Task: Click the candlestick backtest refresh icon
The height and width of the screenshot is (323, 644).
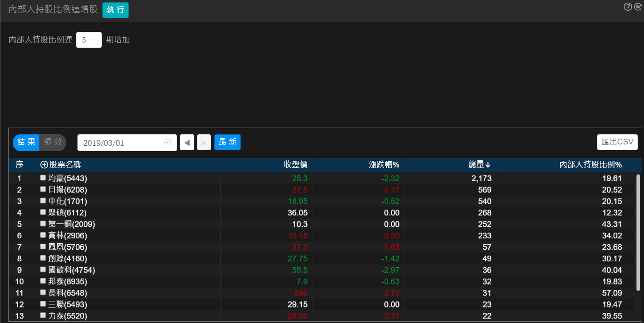Action: (638, 7)
